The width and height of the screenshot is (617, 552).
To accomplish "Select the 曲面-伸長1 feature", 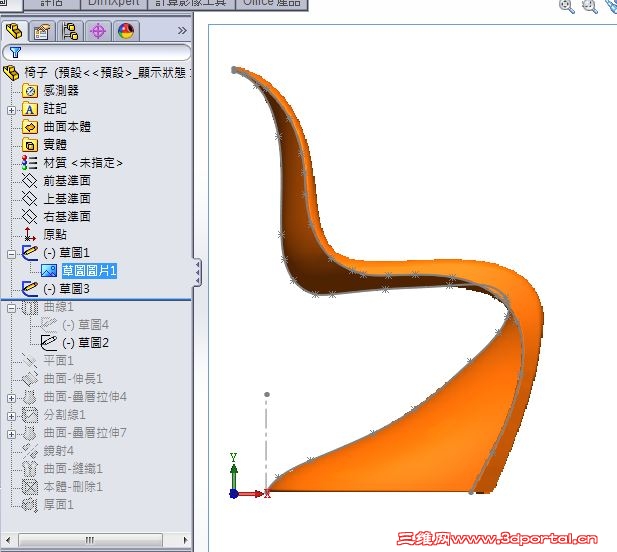I will pos(73,378).
